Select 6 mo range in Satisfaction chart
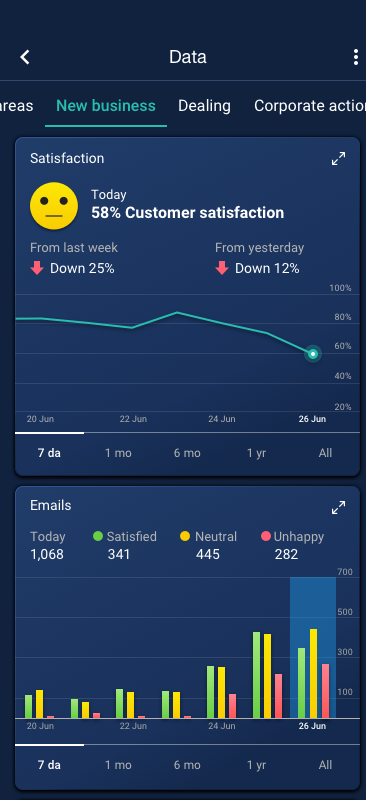 click(187, 453)
